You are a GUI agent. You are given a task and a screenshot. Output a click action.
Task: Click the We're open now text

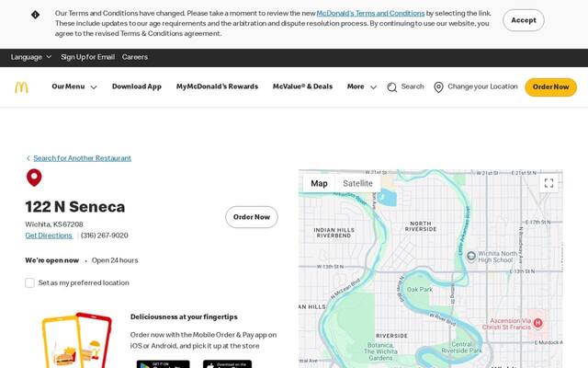click(x=52, y=260)
